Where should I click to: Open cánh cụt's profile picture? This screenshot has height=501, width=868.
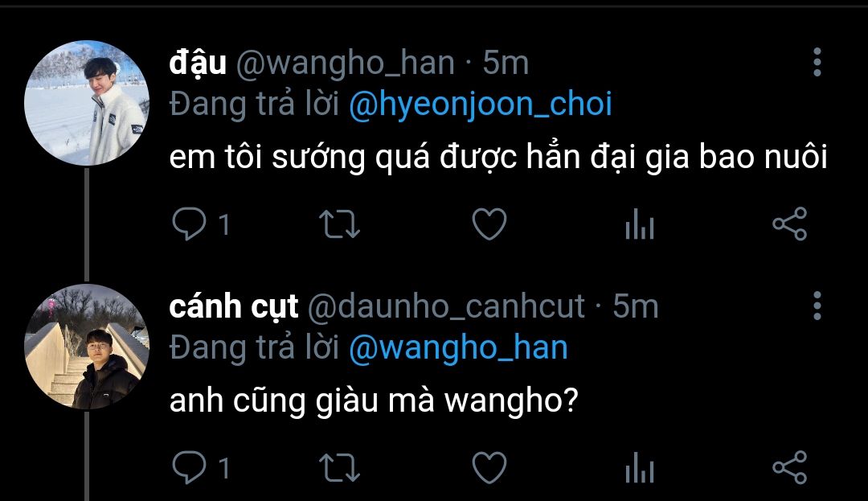[87, 347]
